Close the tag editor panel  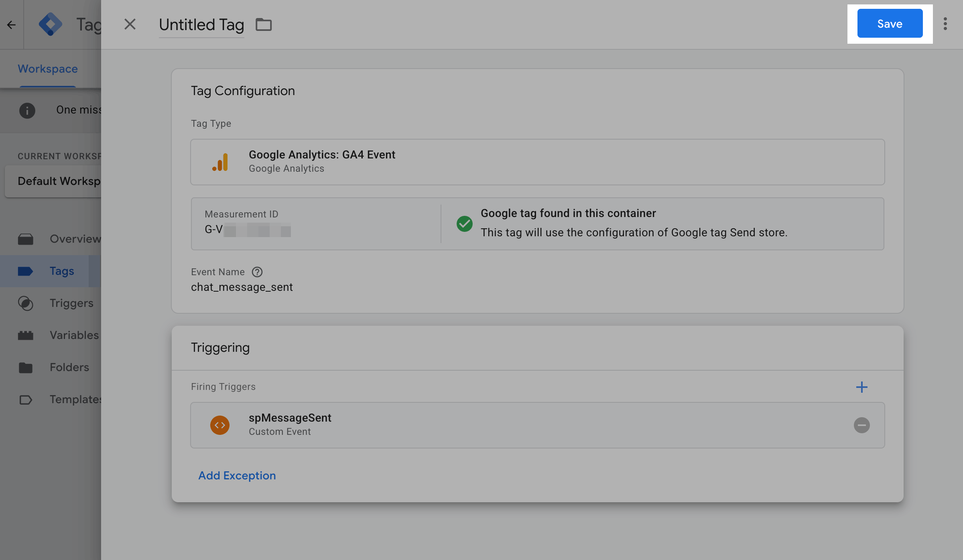point(130,24)
